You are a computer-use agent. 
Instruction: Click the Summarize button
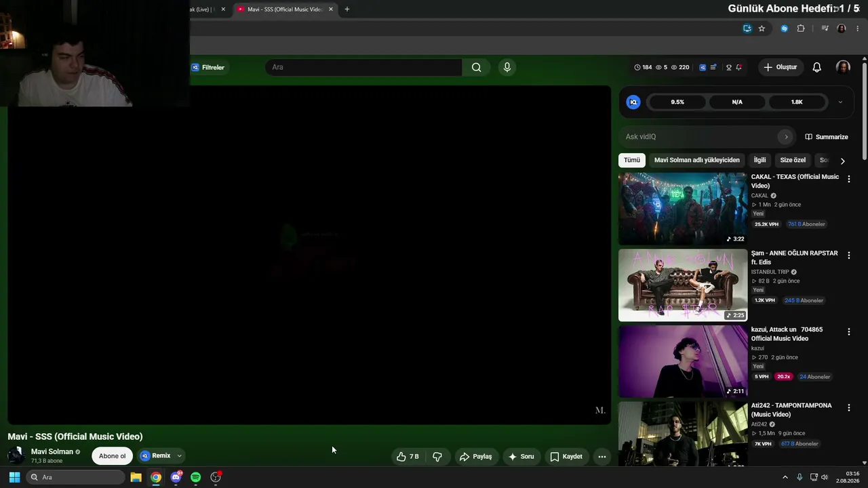(x=827, y=137)
